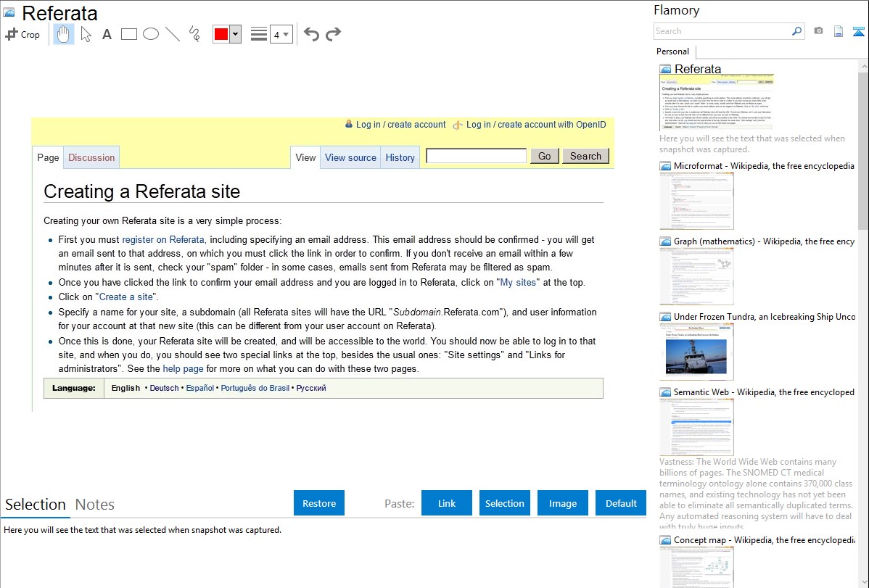Switch language to Español
Viewport: 869px width, 588px height.
(x=200, y=389)
